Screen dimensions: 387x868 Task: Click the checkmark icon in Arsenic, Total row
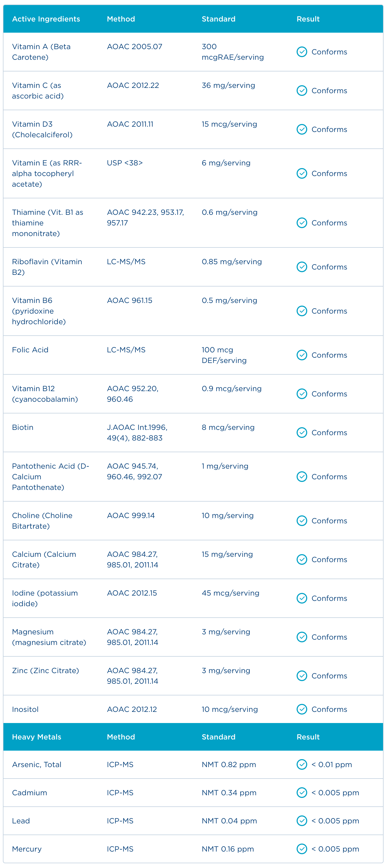click(x=302, y=764)
